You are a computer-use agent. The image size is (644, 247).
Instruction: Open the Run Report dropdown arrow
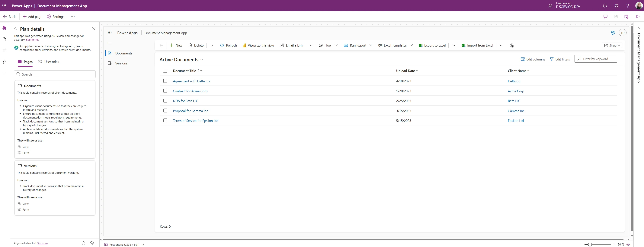click(371, 45)
